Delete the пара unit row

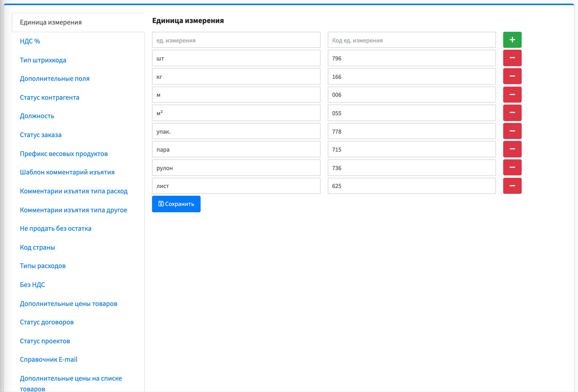[512, 149]
